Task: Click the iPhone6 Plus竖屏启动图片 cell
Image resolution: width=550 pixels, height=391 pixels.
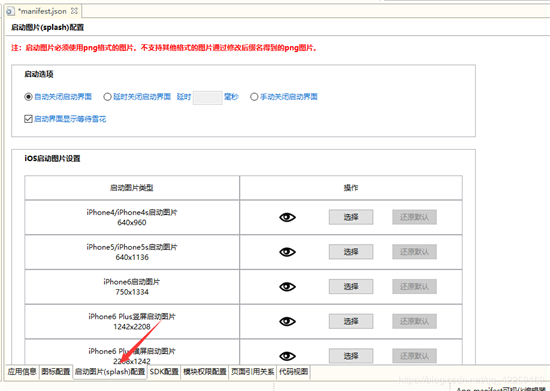Action: 132,321
